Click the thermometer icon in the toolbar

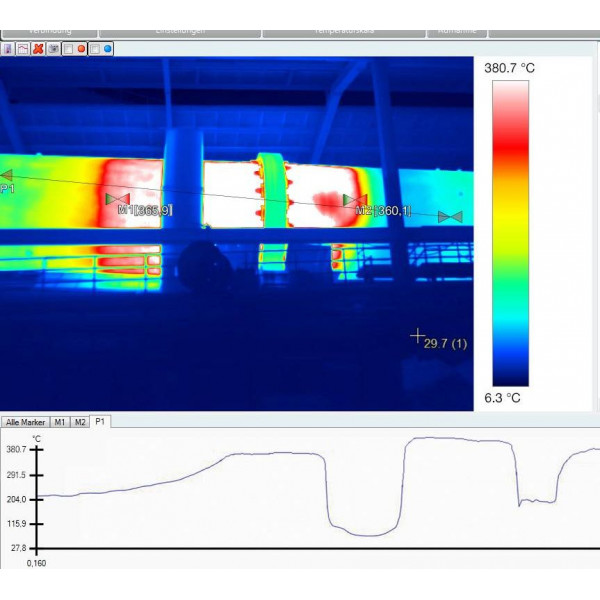[x=8, y=48]
